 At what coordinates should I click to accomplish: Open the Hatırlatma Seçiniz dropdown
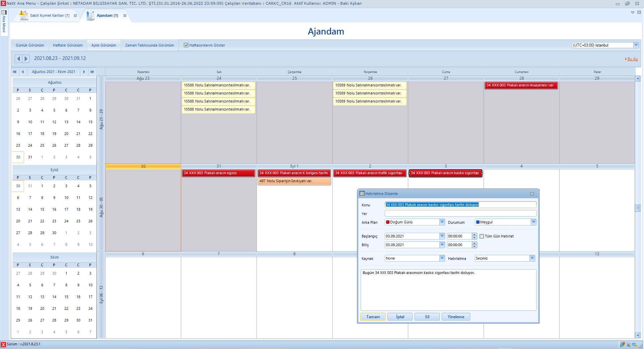(532, 258)
